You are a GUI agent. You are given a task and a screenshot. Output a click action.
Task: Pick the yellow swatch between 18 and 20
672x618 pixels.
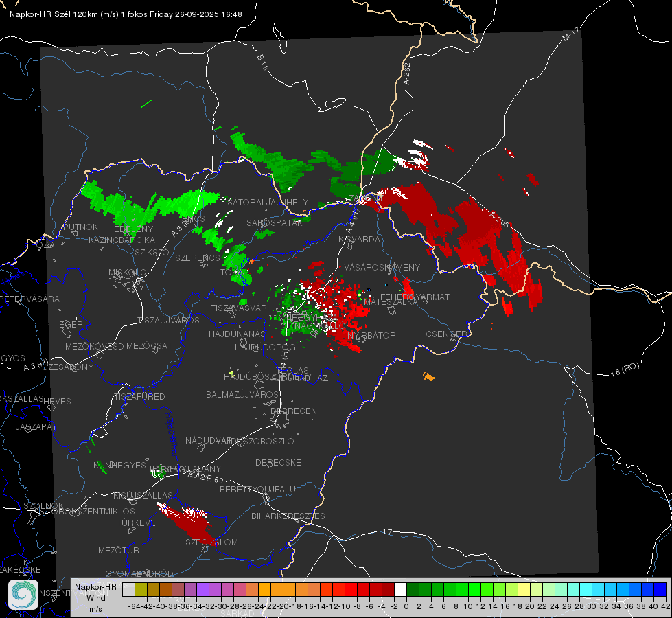click(x=524, y=589)
